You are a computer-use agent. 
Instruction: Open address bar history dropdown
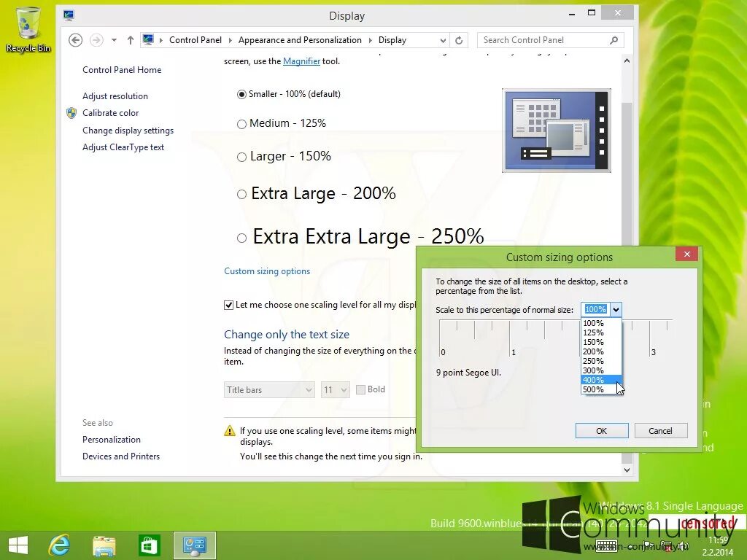[x=443, y=40]
